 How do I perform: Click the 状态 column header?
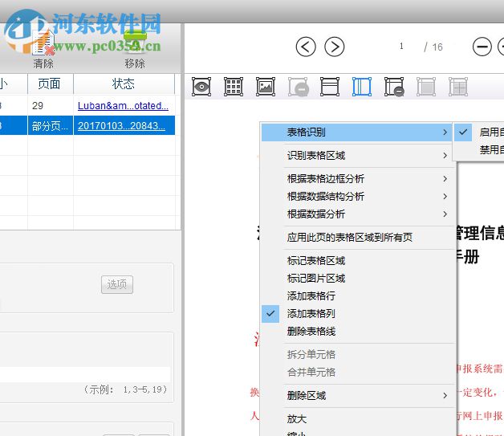point(124,84)
